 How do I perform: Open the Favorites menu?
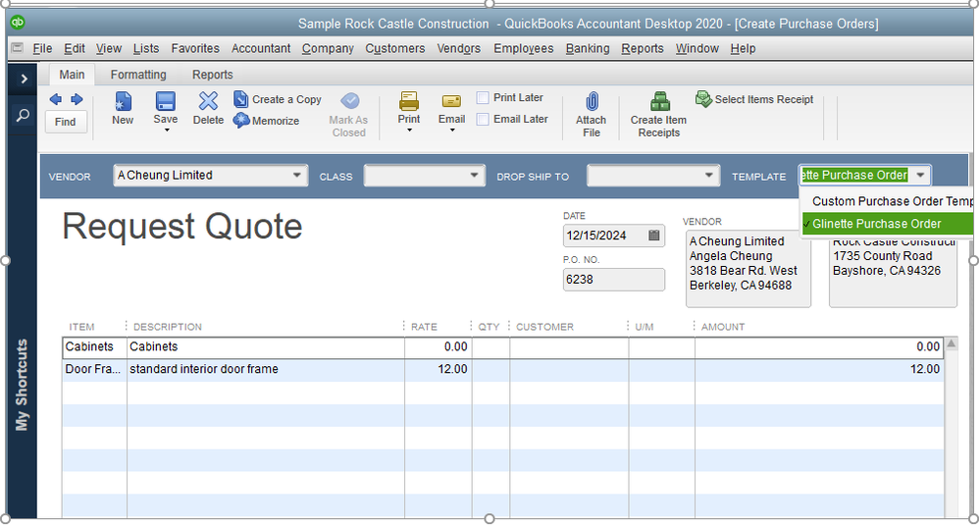click(195, 48)
